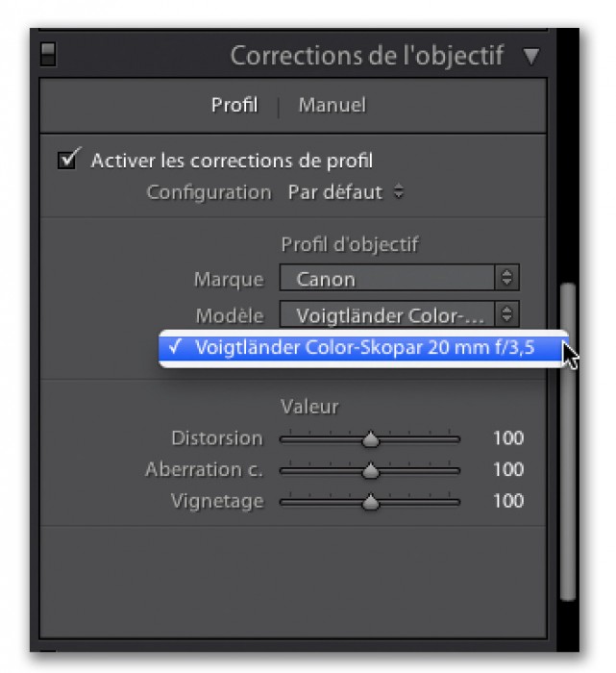Collapse the Corrections de l'objectif panel triangle

(531, 56)
